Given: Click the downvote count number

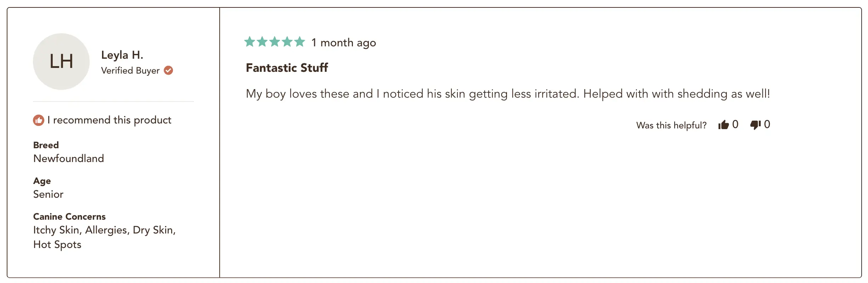Looking at the screenshot, I should click(767, 125).
